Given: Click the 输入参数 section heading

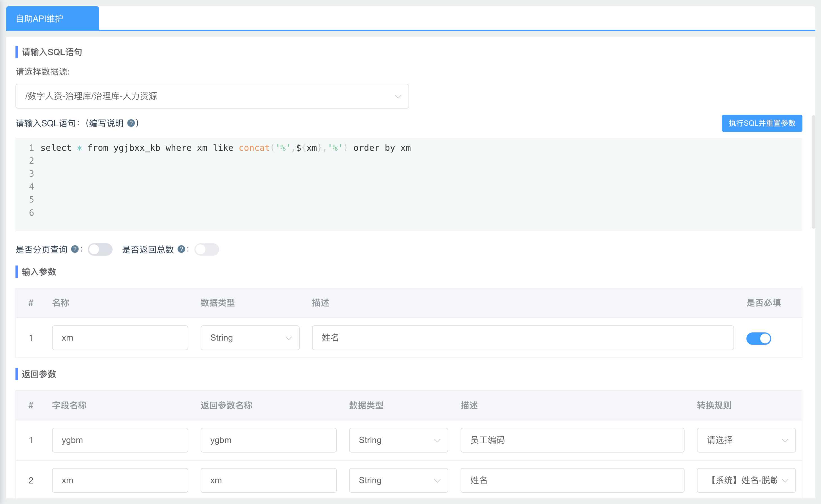Looking at the screenshot, I should [x=39, y=272].
